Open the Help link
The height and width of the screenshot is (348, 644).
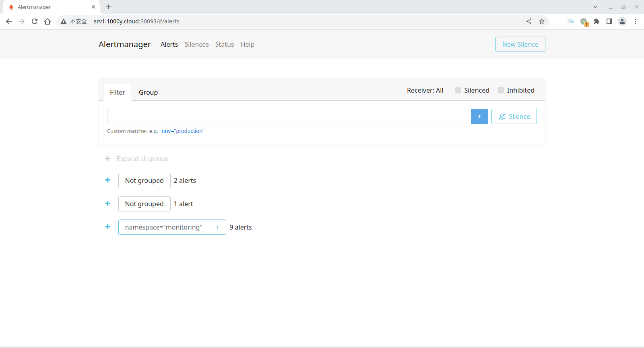point(248,44)
